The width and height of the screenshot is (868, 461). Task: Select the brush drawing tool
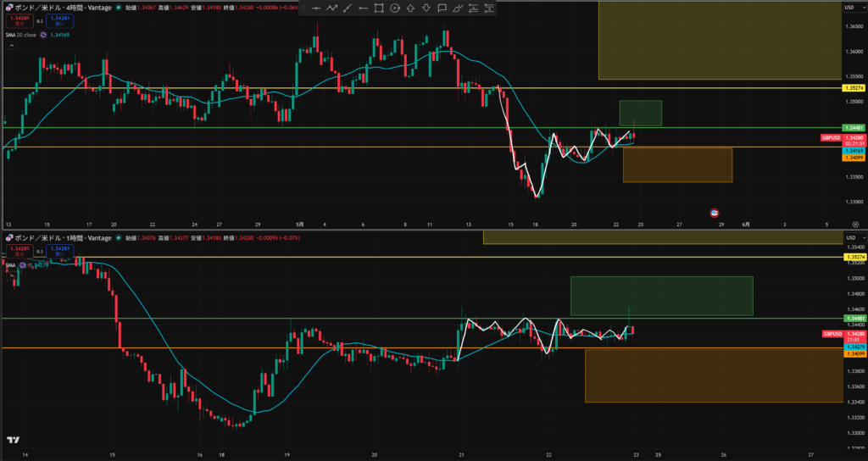[x=458, y=8]
